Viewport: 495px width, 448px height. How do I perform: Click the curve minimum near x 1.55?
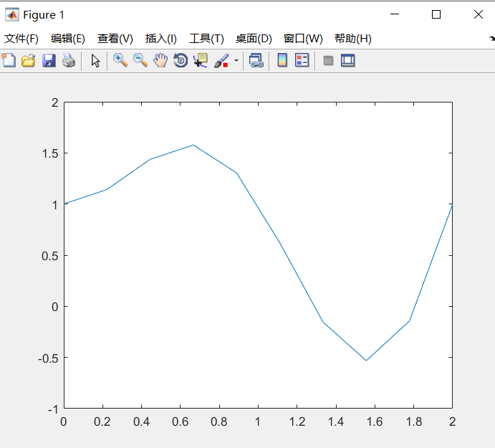[x=366, y=360]
